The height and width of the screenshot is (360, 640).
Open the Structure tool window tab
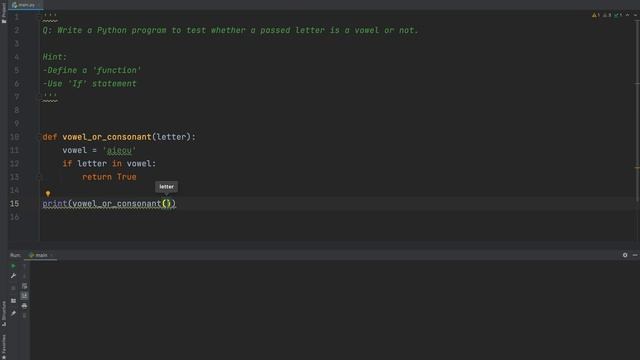[x=4, y=313]
